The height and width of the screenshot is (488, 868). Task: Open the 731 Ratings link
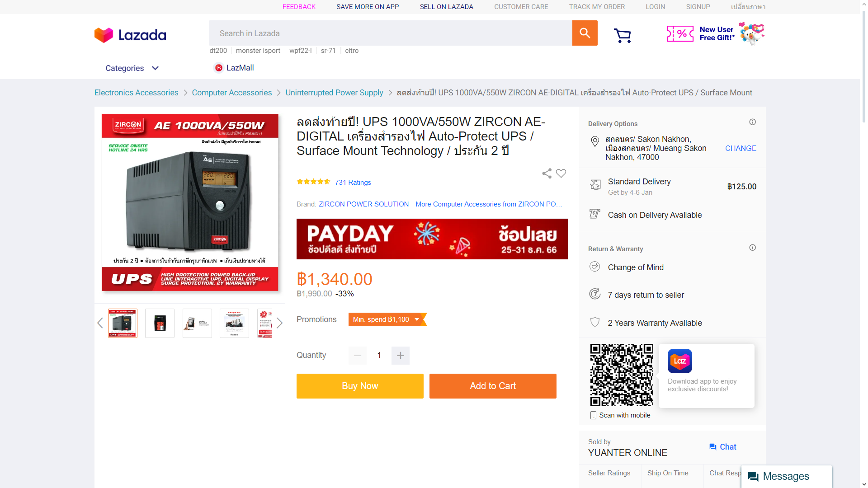coord(353,183)
